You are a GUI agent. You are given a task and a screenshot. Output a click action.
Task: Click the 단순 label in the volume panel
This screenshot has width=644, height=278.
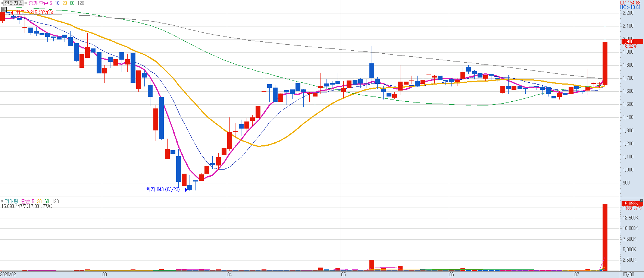(25, 201)
